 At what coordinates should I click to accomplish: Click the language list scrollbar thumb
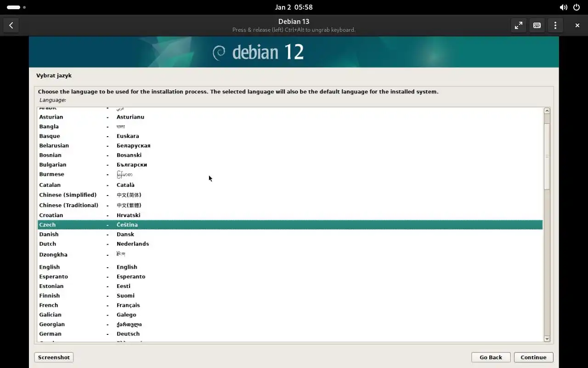[x=547, y=156]
